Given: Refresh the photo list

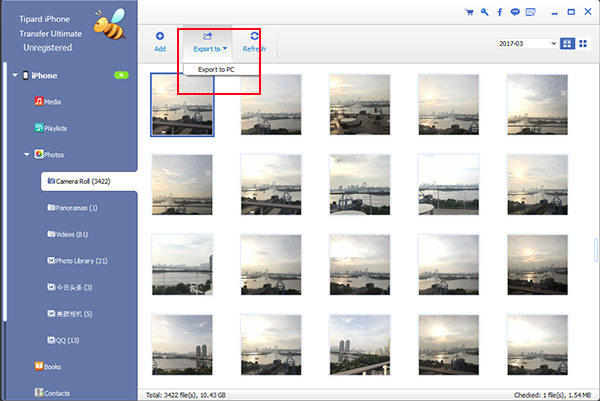Looking at the screenshot, I should 254,42.
